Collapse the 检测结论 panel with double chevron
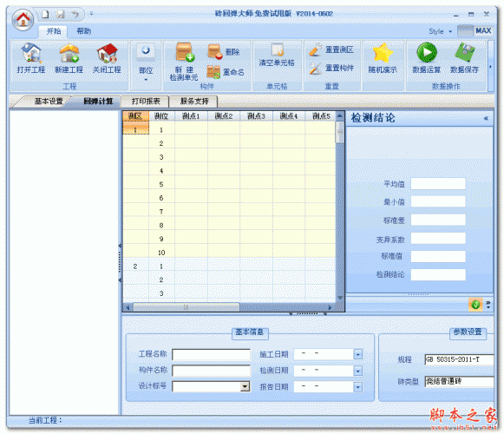 pyautogui.click(x=486, y=118)
